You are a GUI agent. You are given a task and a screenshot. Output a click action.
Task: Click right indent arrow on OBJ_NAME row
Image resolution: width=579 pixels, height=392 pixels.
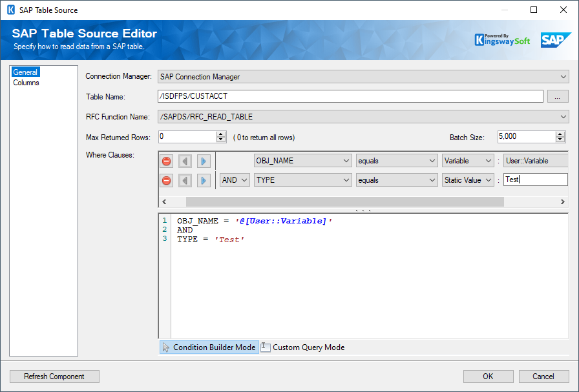tap(204, 161)
